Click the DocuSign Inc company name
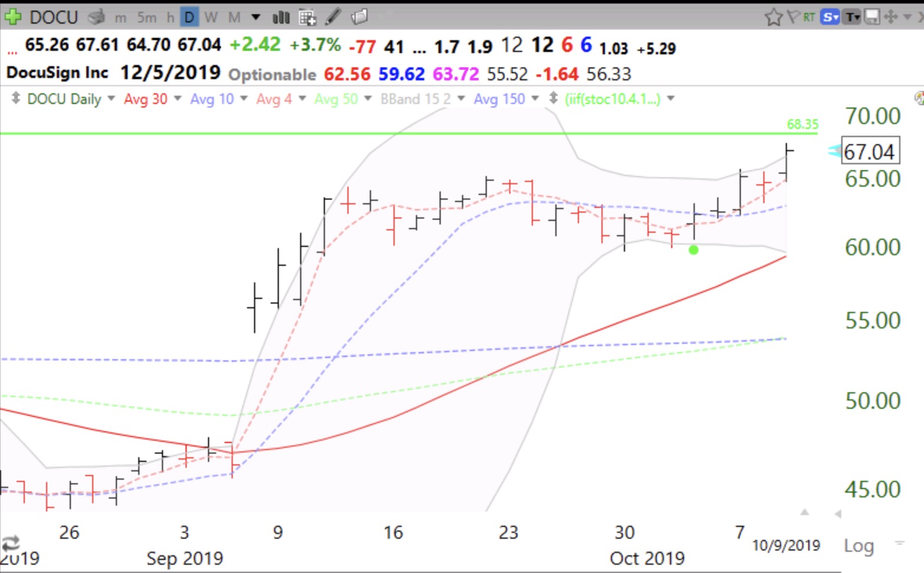Screen dimensions: 924x573 coord(57,73)
